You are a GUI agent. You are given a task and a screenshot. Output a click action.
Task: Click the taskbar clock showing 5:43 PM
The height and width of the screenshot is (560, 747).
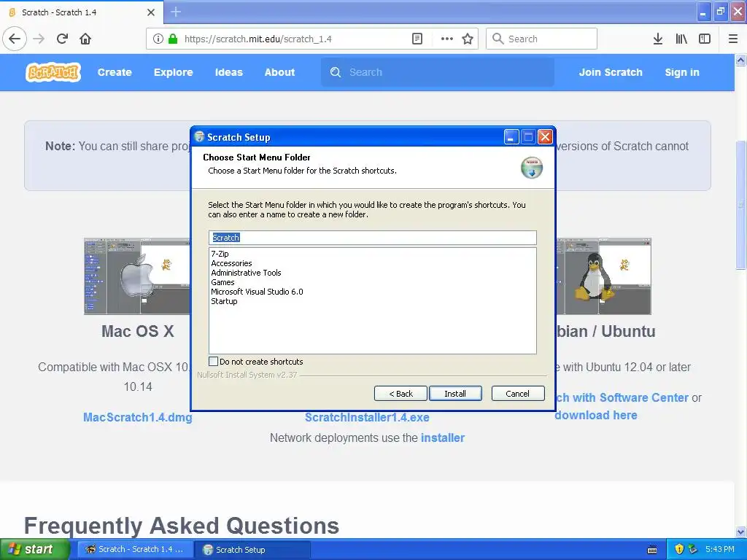(x=720, y=549)
